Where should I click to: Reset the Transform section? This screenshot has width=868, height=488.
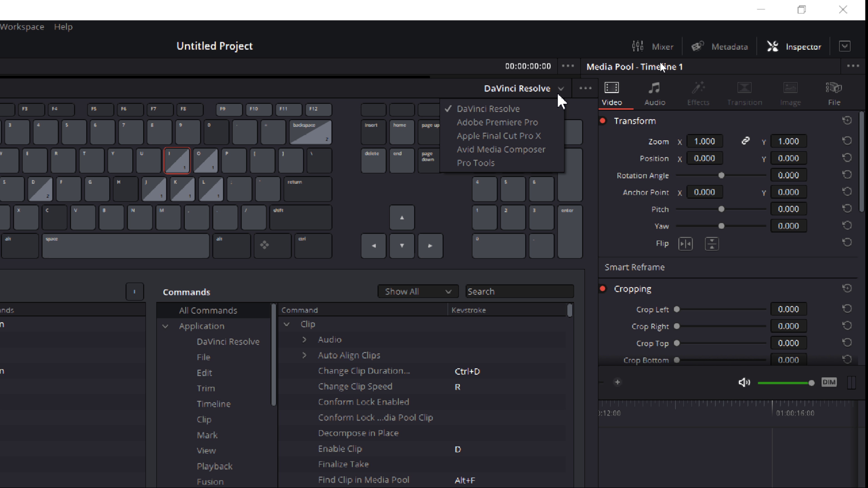[x=847, y=121]
